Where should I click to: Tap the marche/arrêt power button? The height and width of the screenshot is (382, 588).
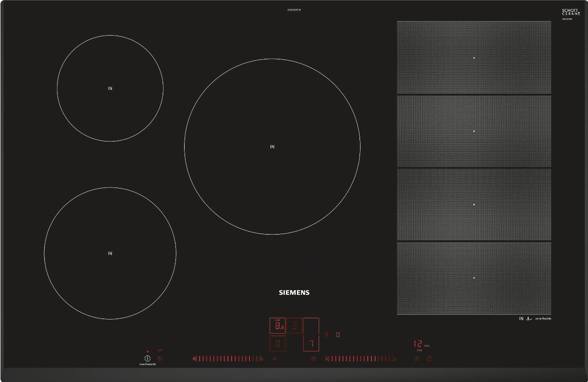tap(148, 359)
